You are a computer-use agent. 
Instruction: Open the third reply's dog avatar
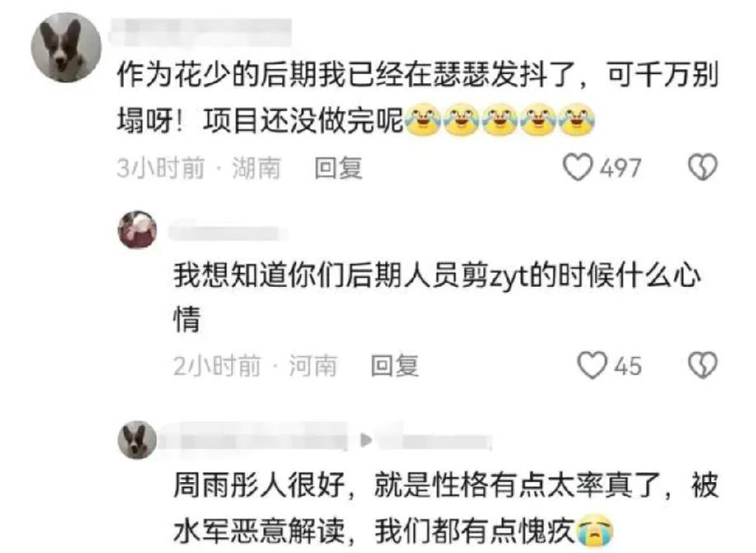138,440
